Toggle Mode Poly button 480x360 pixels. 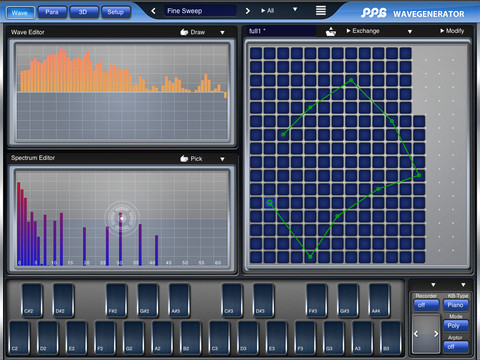click(x=456, y=326)
